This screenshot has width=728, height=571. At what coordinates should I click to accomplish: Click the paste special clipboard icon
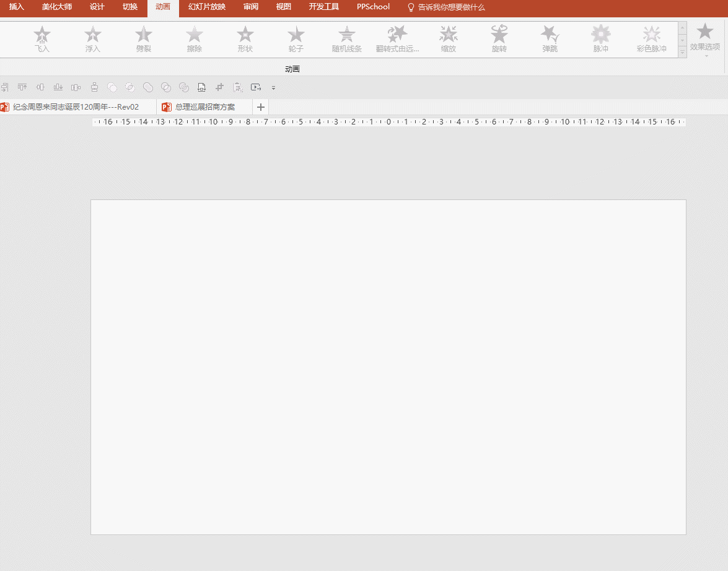[238, 87]
